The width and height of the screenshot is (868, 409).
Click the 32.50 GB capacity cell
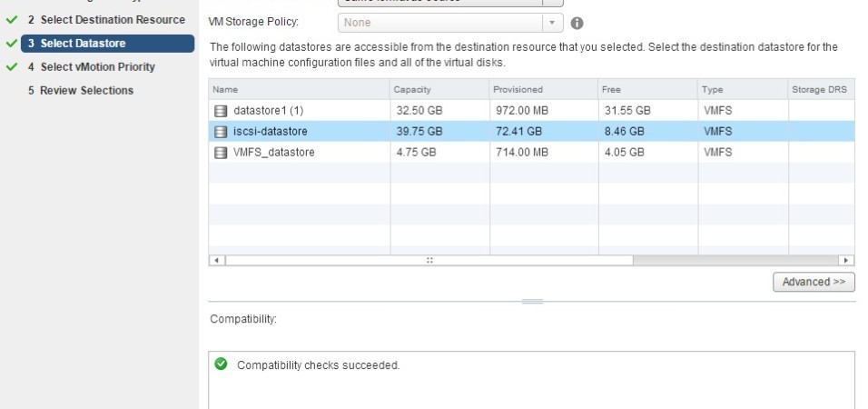(419, 111)
